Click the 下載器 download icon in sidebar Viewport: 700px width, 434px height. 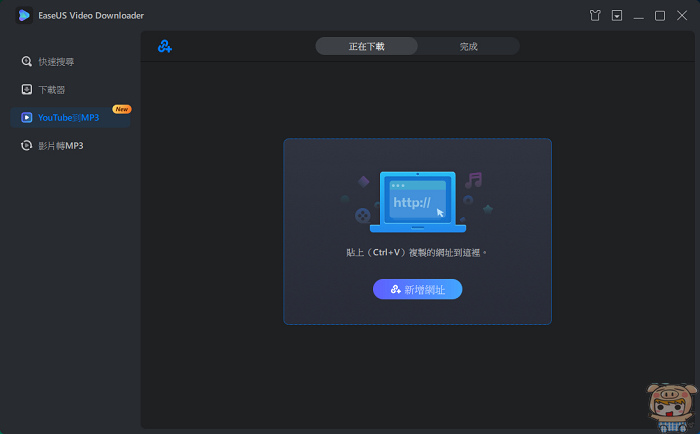coord(27,90)
